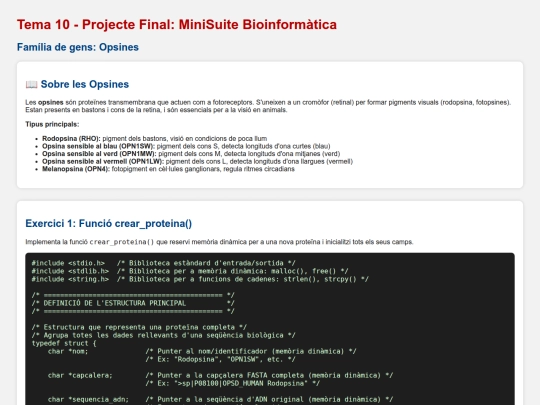Click the bold word 'opsines' in the intro paragraph
This screenshot has width=540, height=405.
coord(51,102)
